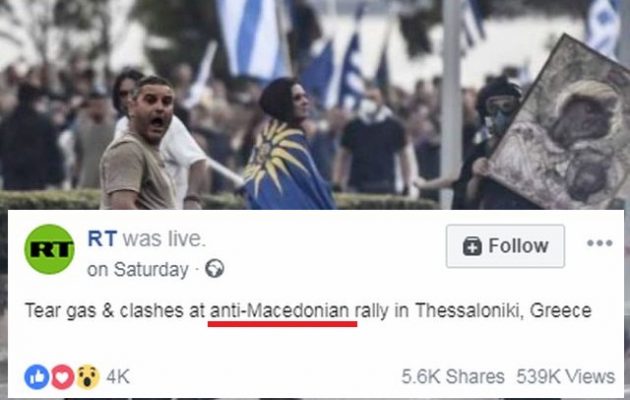
Task: Click the blue Vergina sun flag in photo
Action: [285, 167]
